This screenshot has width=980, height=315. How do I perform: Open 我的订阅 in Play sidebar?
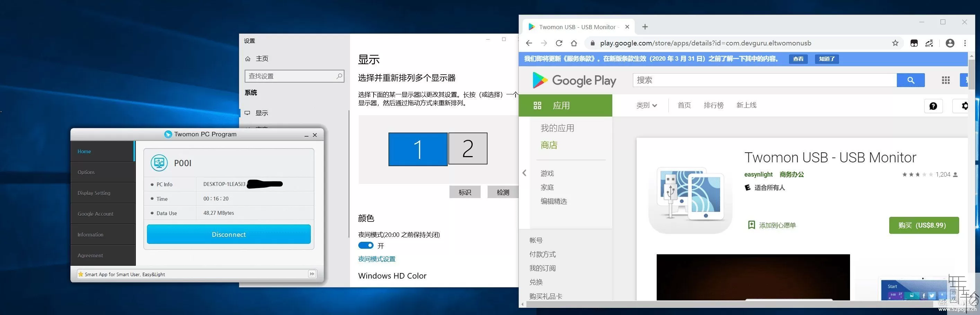[x=542, y=268]
